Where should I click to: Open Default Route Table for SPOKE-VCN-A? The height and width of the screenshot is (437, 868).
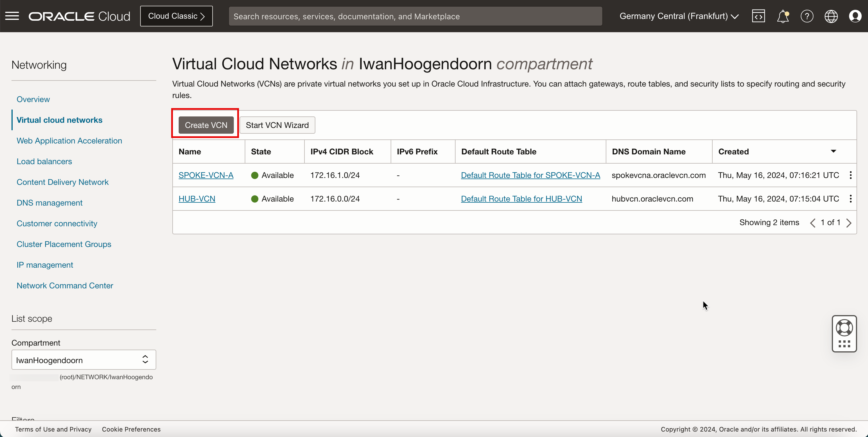point(531,175)
